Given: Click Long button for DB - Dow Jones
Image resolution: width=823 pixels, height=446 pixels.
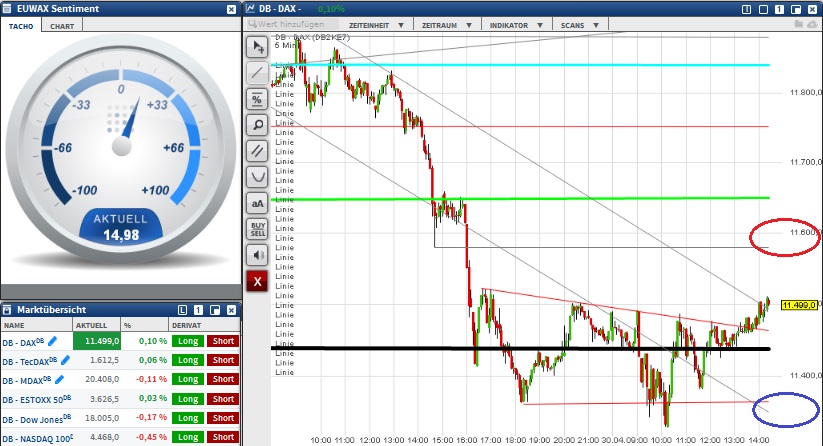Looking at the screenshot, I should (x=188, y=418).
